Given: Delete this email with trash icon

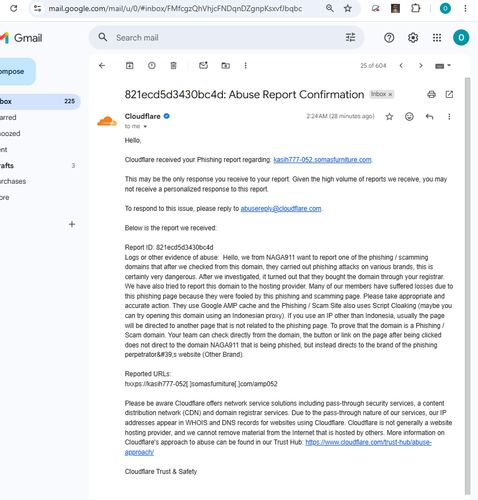Looking at the screenshot, I should [173, 66].
